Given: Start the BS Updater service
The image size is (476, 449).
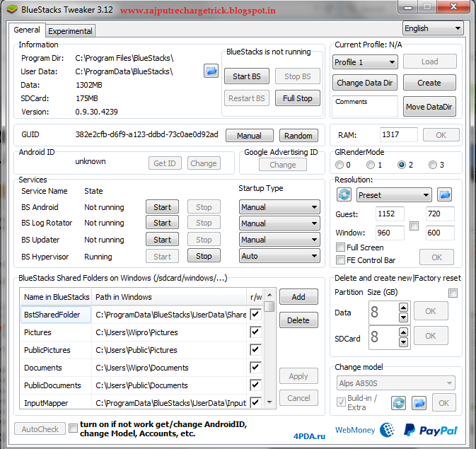Looking at the screenshot, I should [162, 240].
